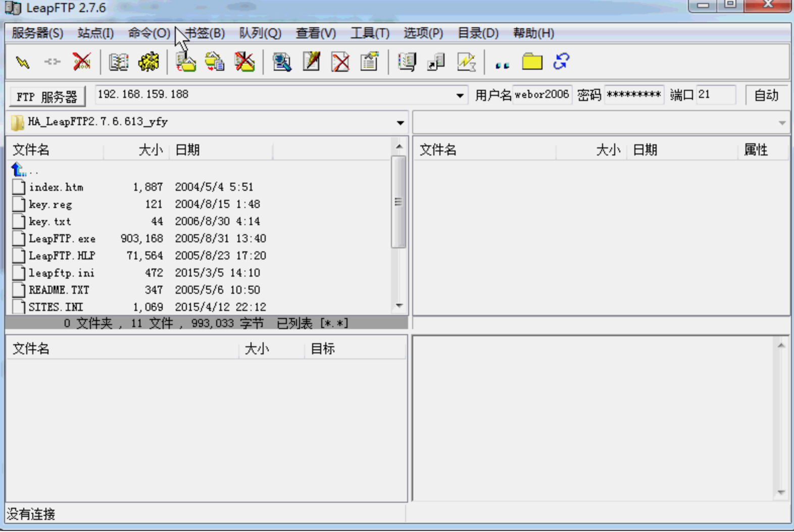
Task: Click the 没有连接 status bar text
Action: 31,514
